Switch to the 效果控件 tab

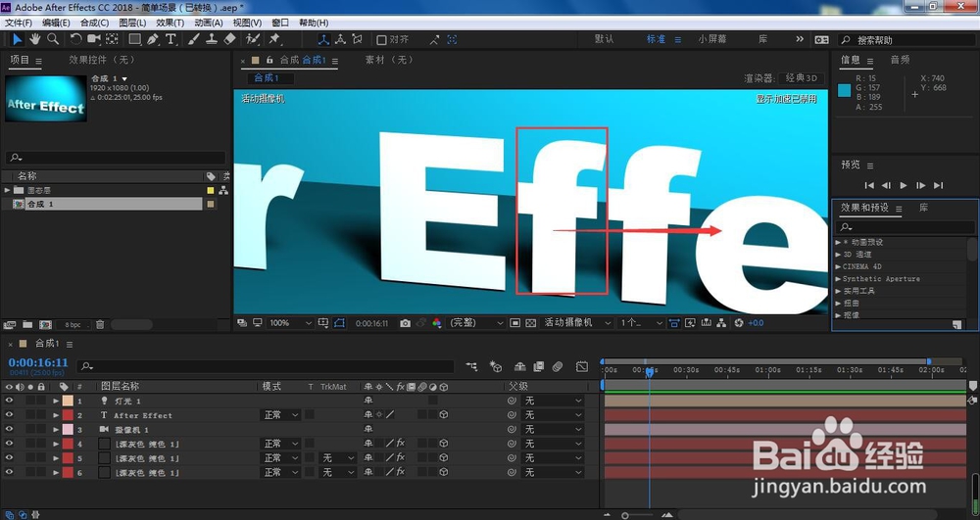click(x=101, y=60)
